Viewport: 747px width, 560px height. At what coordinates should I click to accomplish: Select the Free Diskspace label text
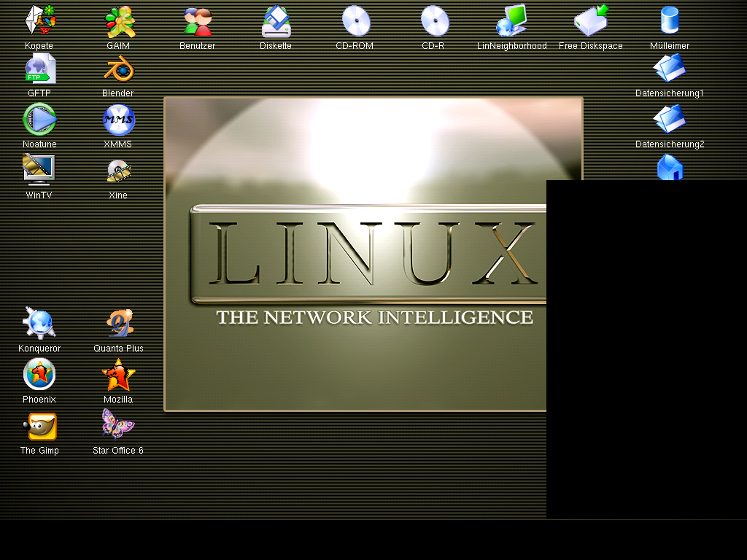coord(591,46)
